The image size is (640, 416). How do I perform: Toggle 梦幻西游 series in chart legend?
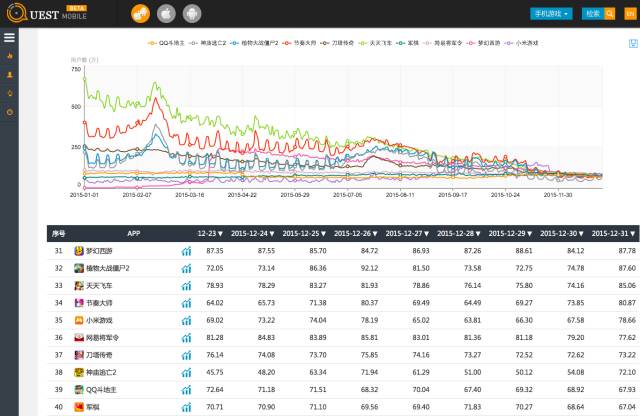pyautogui.click(x=484, y=43)
